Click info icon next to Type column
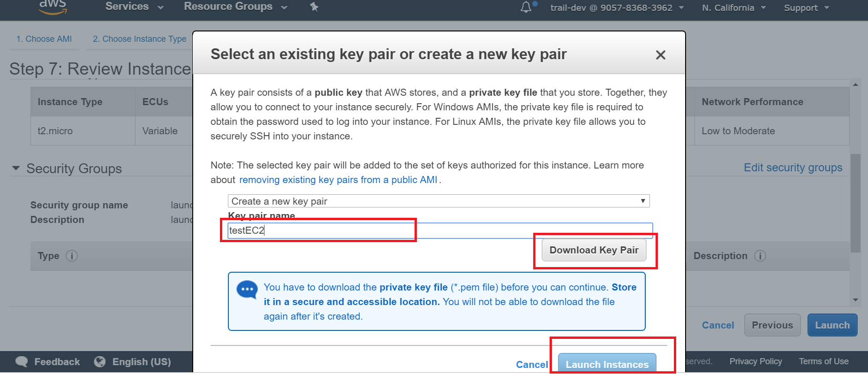Image resolution: width=868 pixels, height=375 pixels. pos(72,256)
